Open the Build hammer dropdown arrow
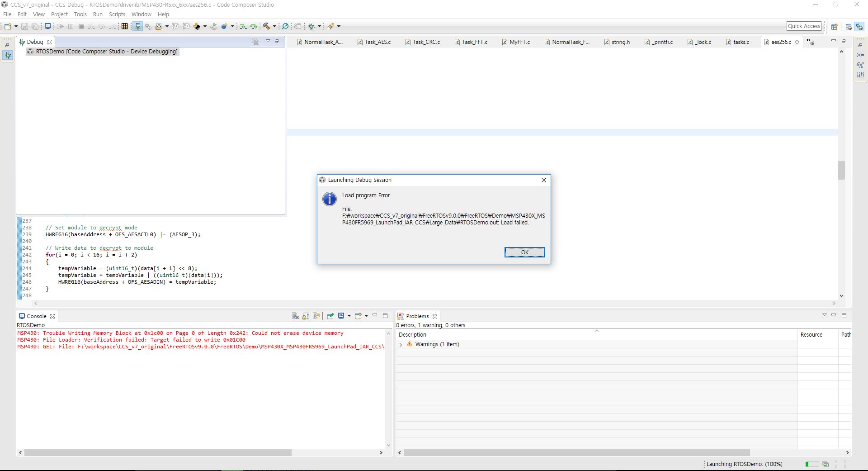The image size is (868, 471). (274, 26)
